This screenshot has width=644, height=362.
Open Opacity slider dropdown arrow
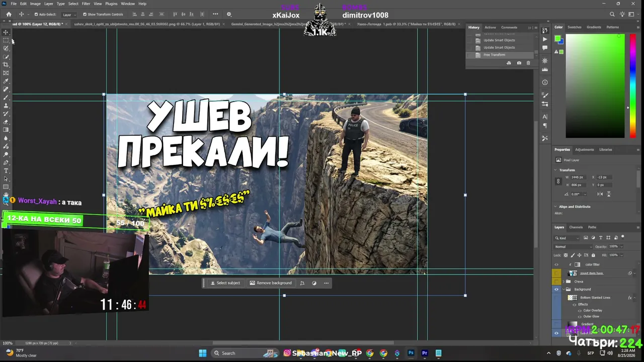click(x=622, y=247)
